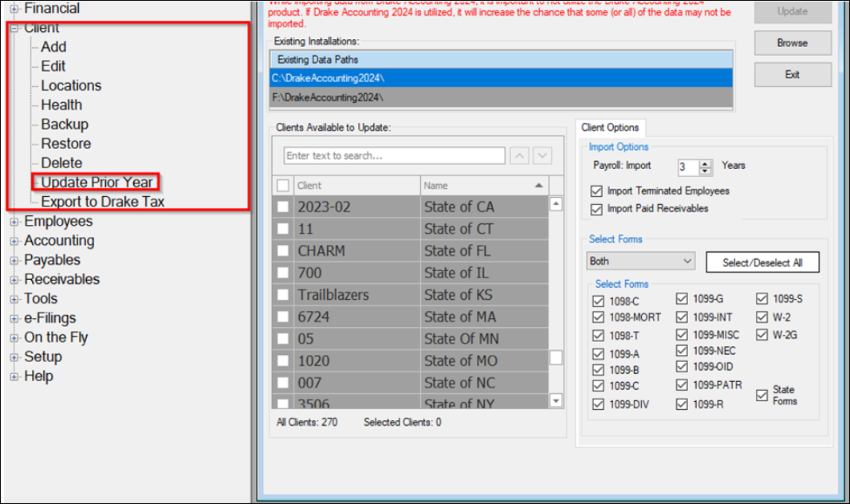Image resolution: width=850 pixels, height=504 pixels.
Task: Open Export to Drake Tax
Action: click(x=102, y=202)
